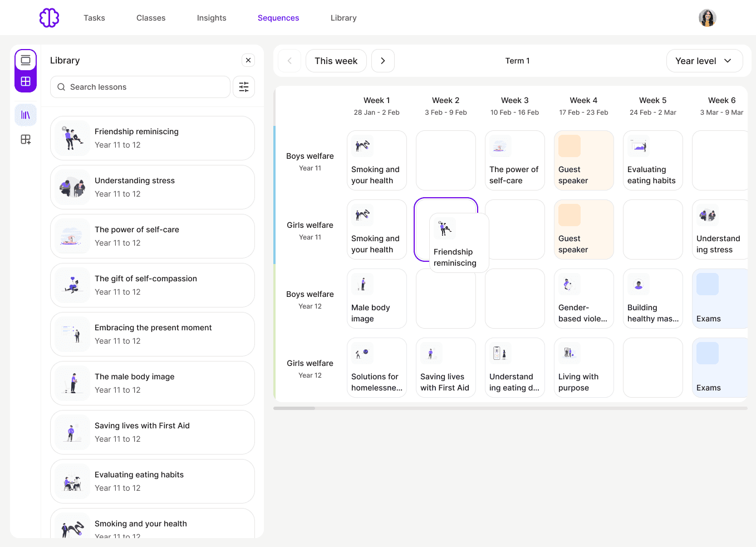Image resolution: width=756 pixels, height=547 pixels.
Task: Open lesson filter settings icon
Action: [244, 87]
